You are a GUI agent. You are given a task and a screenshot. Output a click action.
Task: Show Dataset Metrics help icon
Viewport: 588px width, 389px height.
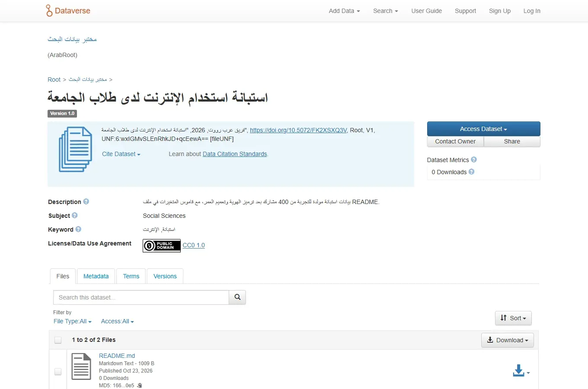tap(474, 159)
